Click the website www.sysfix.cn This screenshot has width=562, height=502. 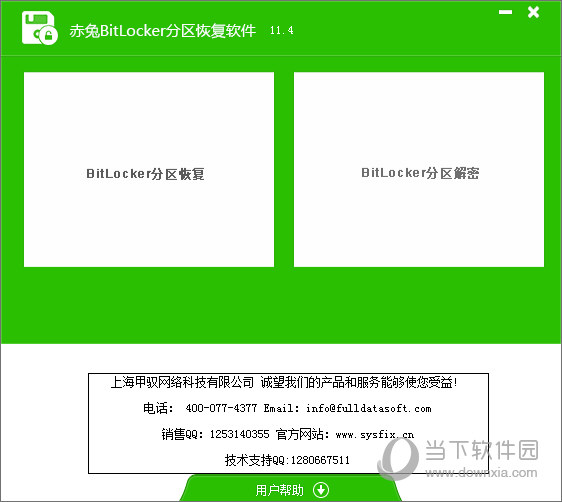[375, 435]
